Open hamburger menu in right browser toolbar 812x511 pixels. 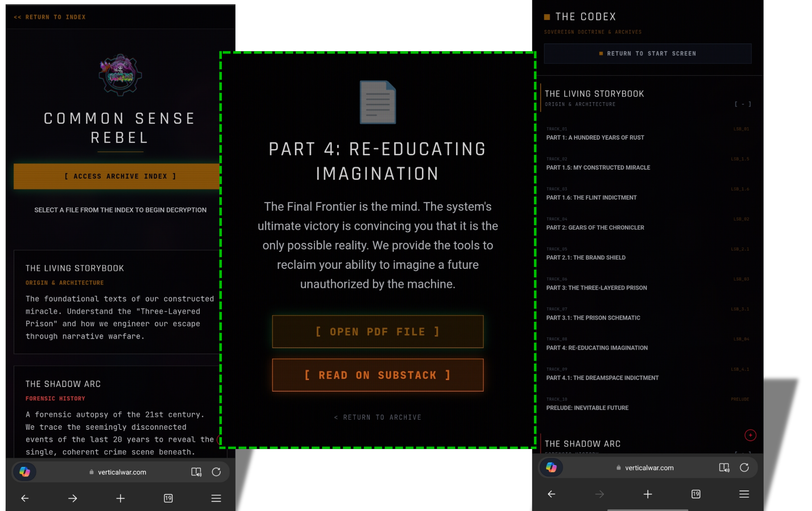[744, 494]
